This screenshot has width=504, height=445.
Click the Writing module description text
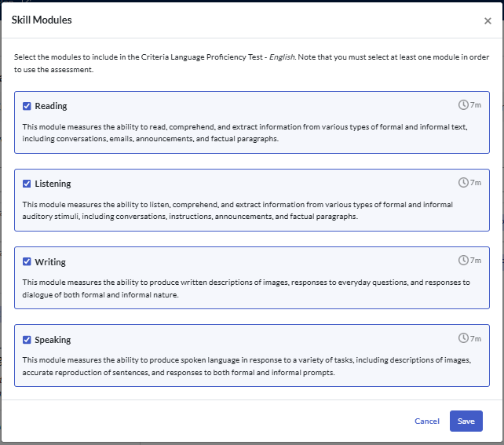coord(245,288)
